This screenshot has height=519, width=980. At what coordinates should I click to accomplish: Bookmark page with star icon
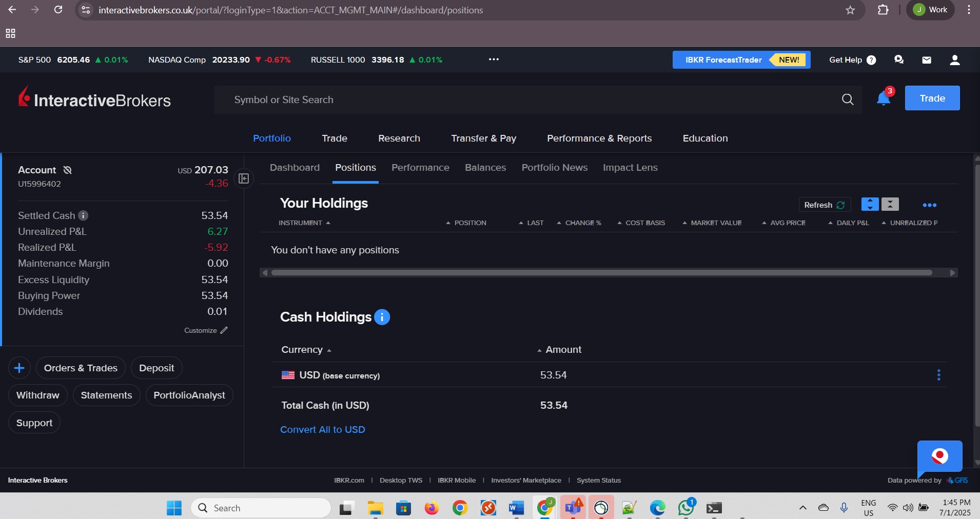coord(850,10)
